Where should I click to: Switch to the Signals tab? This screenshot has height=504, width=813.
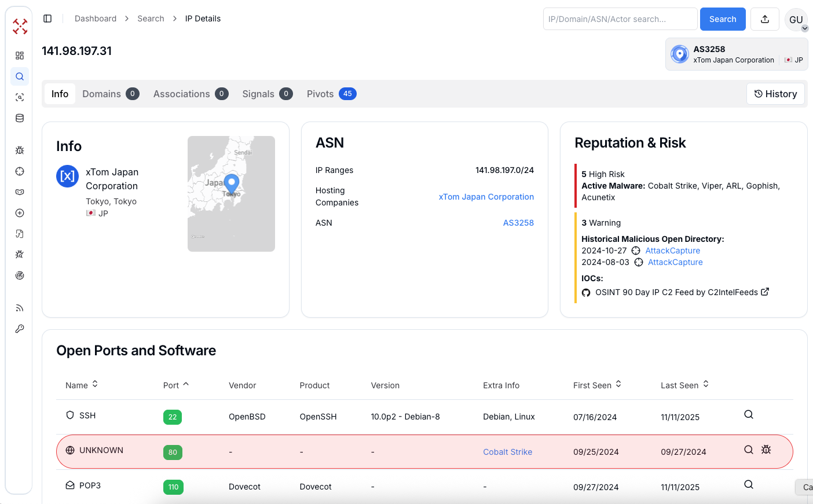tap(266, 94)
